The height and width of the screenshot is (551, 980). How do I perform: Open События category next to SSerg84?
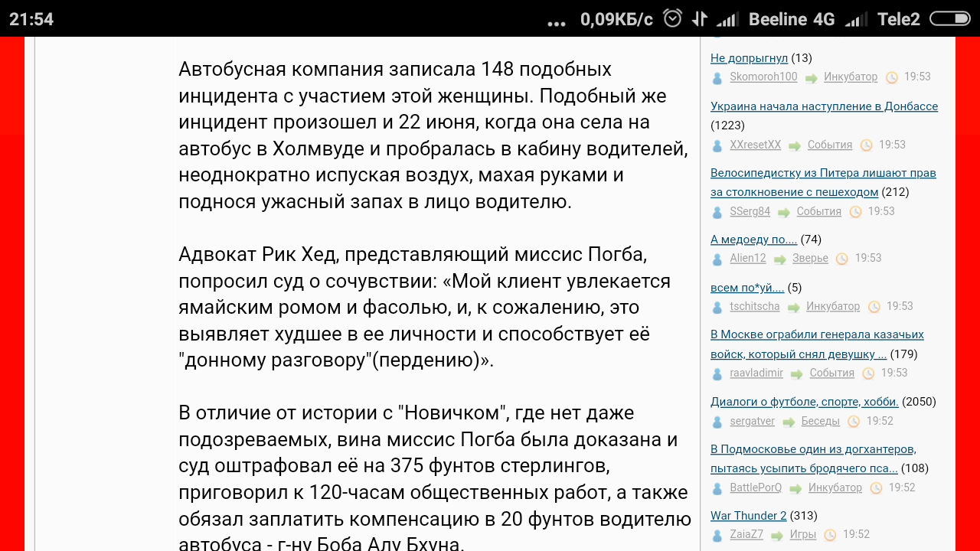818,211
